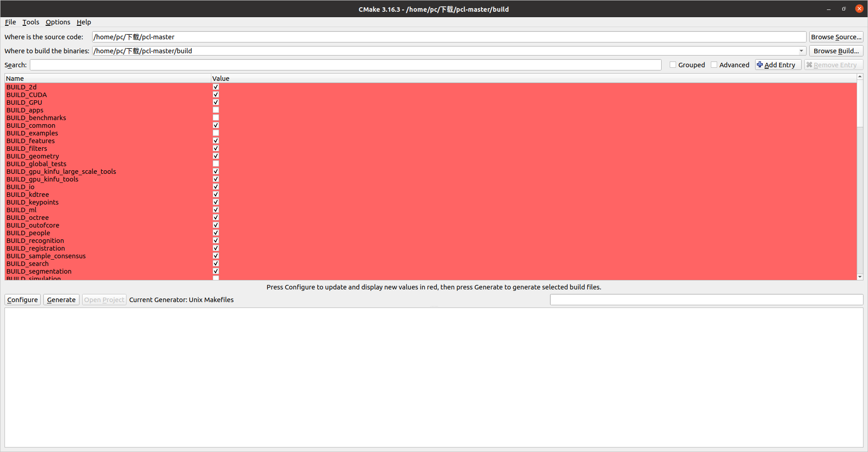Click the Browse Build button
Image resolution: width=868 pixels, height=452 pixels.
(836, 51)
